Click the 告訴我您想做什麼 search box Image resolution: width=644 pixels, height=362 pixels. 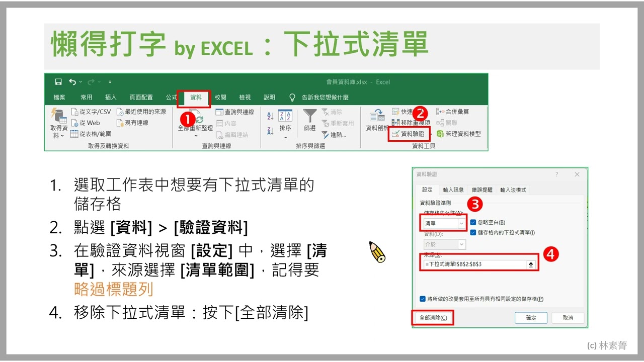coord(320,98)
